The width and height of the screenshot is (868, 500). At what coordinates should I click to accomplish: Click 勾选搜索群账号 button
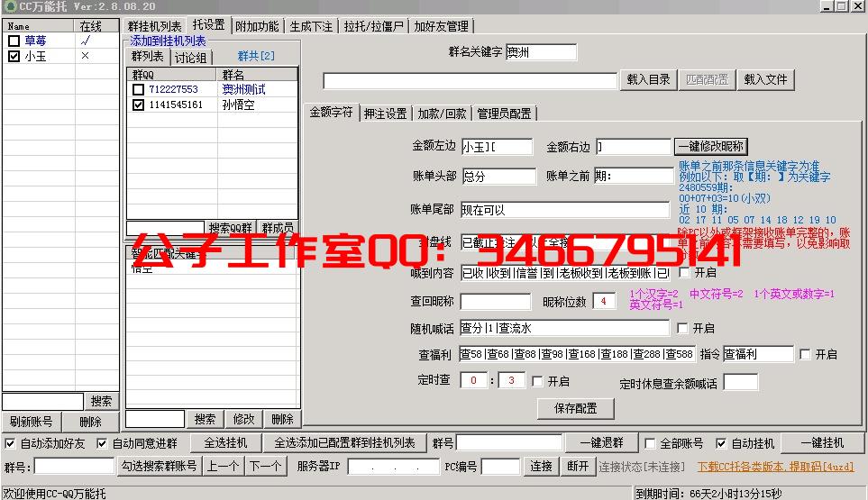pyautogui.click(x=160, y=467)
